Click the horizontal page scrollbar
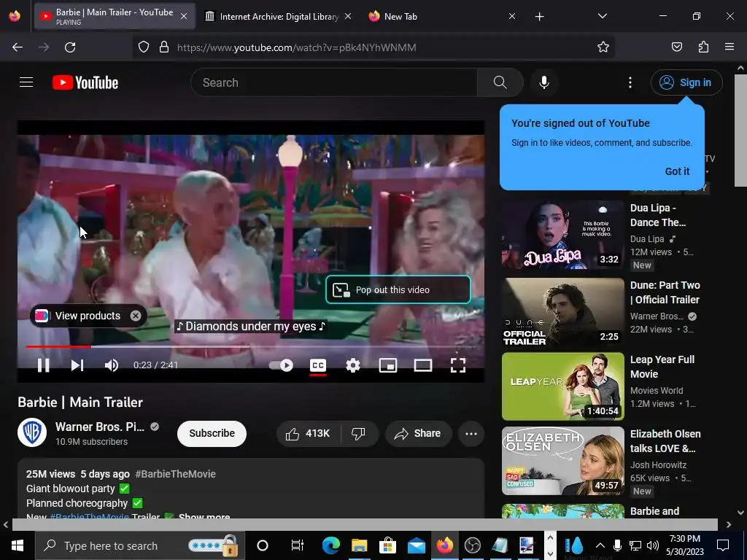Image resolution: width=747 pixels, height=560 pixels. click(365, 525)
